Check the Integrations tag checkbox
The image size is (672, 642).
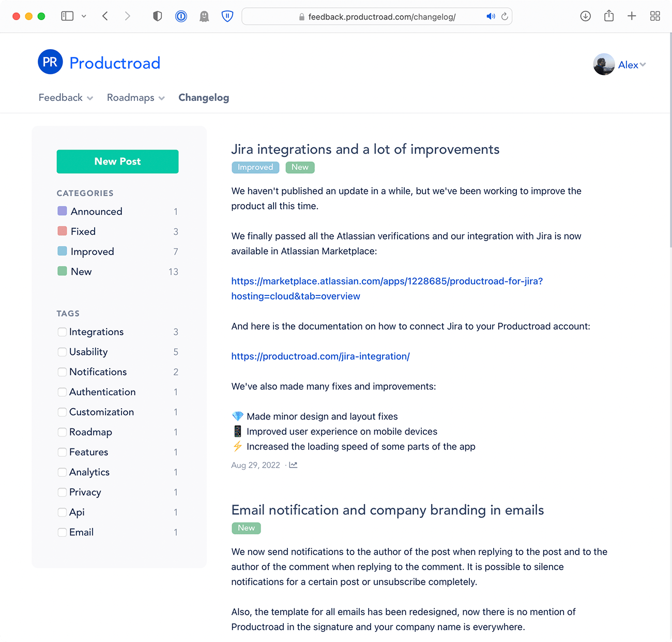point(62,332)
